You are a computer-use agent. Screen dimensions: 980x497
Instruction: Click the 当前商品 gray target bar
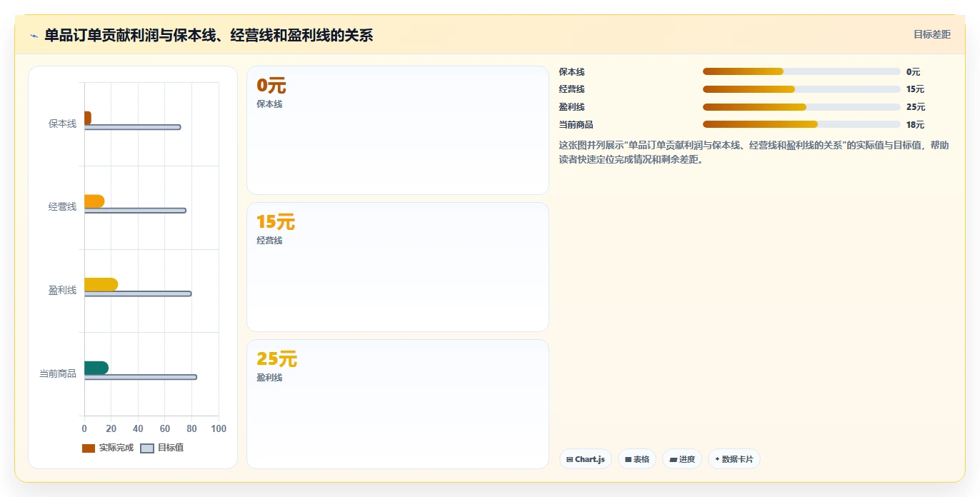[x=141, y=377]
